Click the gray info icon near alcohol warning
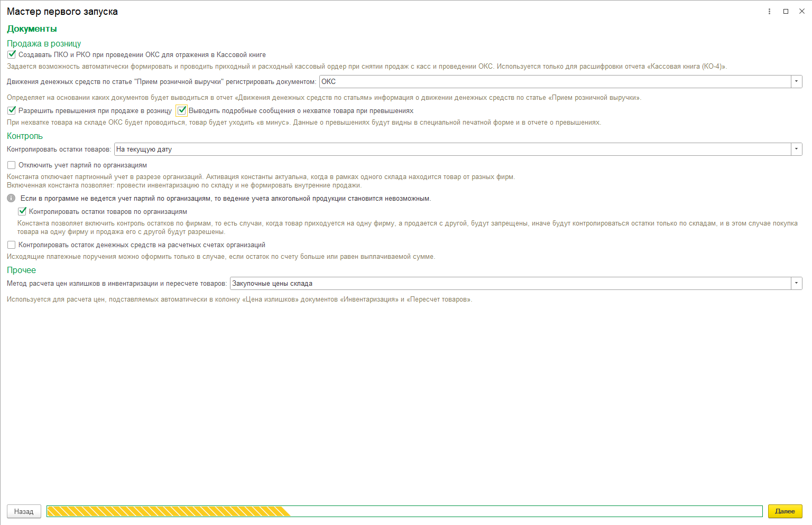Viewport: 812px width, 525px height. [11, 199]
